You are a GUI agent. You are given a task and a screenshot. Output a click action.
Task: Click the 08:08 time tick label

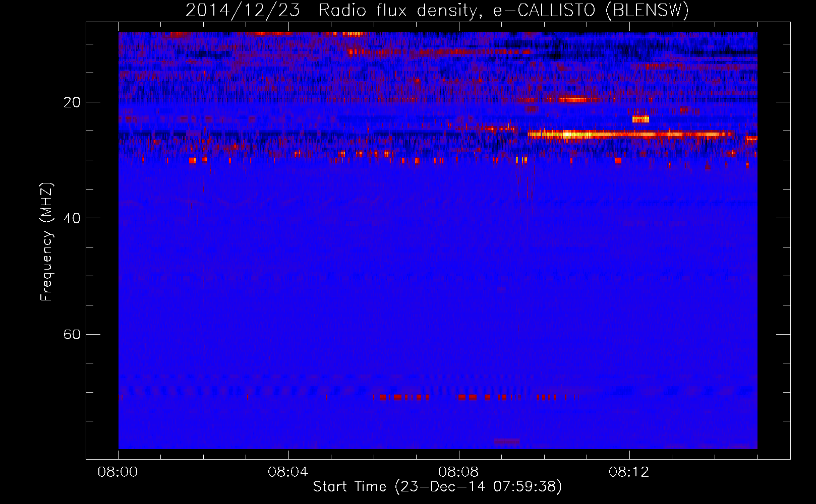[458, 472]
